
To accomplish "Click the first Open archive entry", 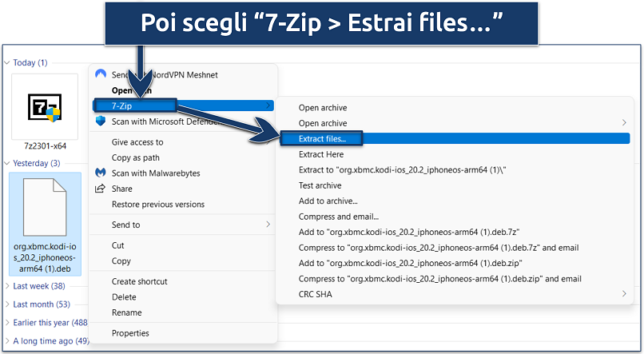I will 323,108.
